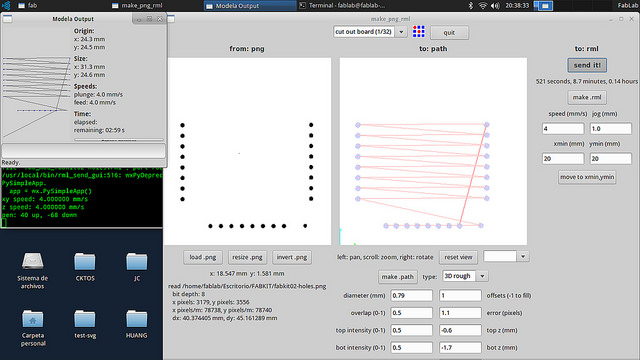Click the make .rml button
Image resolution: width=640 pixels, height=360 pixels.
[587, 97]
